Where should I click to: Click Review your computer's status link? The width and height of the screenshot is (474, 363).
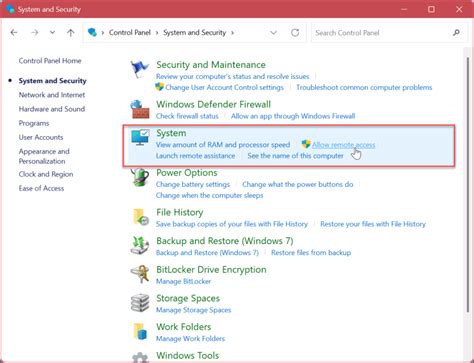[233, 76]
